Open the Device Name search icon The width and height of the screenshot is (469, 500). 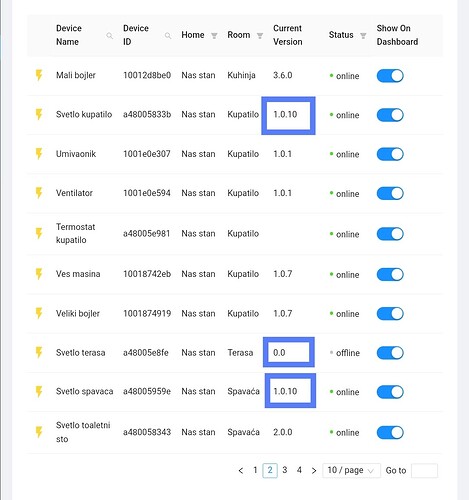coord(109,35)
